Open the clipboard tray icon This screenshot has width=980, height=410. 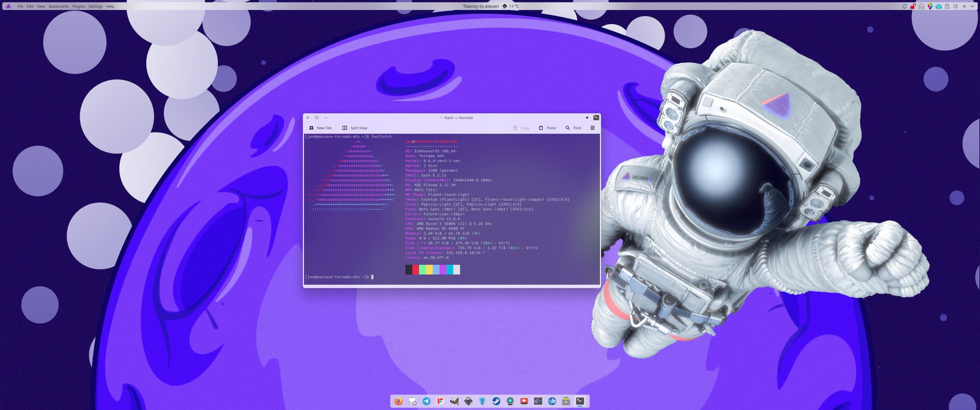tap(947, 7)
